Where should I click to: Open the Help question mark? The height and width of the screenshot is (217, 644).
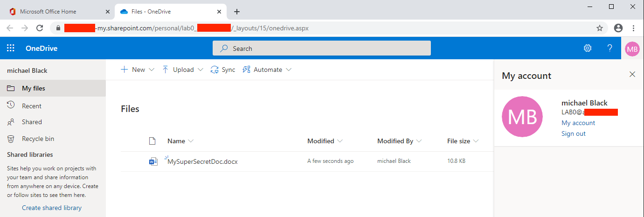pos(609,48)
